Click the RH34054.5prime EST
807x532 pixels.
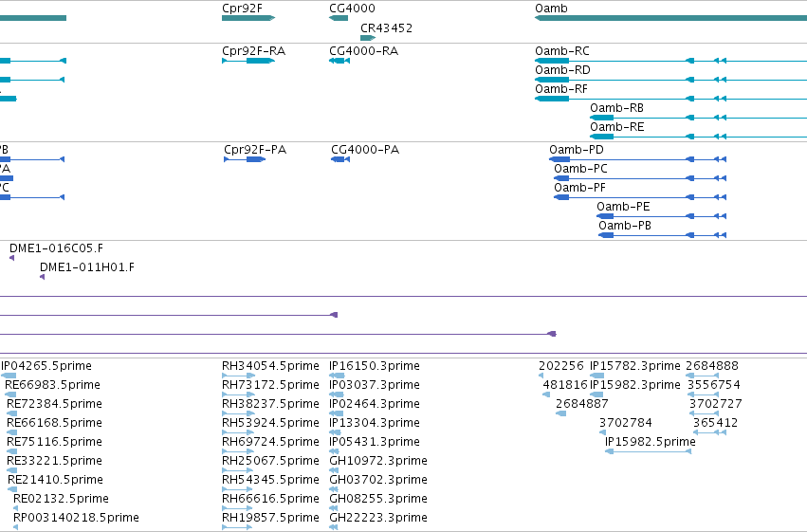click(x=238, y=376)
